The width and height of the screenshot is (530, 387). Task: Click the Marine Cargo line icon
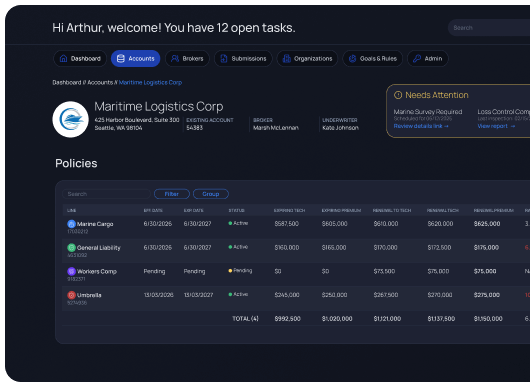tap(71, 224)
